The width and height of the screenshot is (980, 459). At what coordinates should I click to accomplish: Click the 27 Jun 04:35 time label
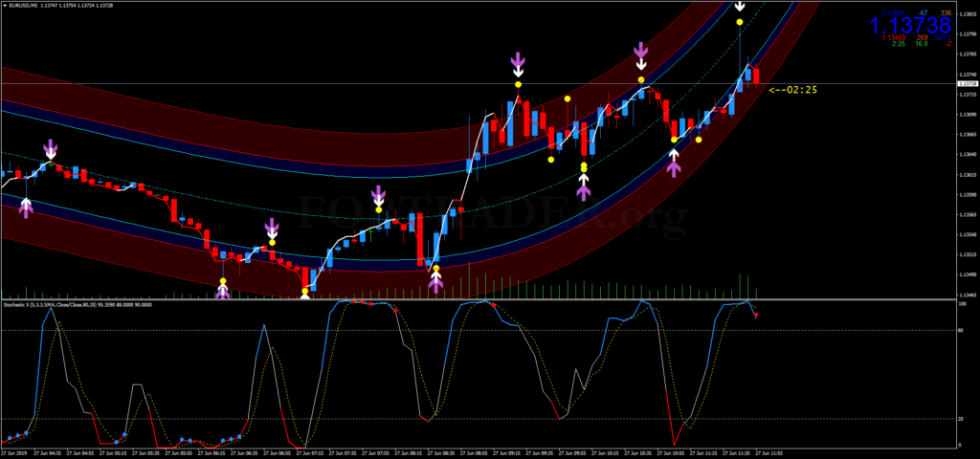49,452
